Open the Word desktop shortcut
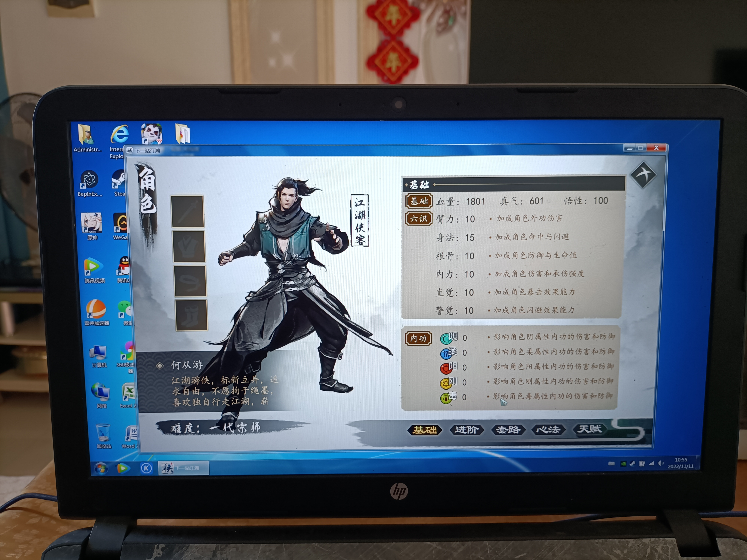 point(130,437)
